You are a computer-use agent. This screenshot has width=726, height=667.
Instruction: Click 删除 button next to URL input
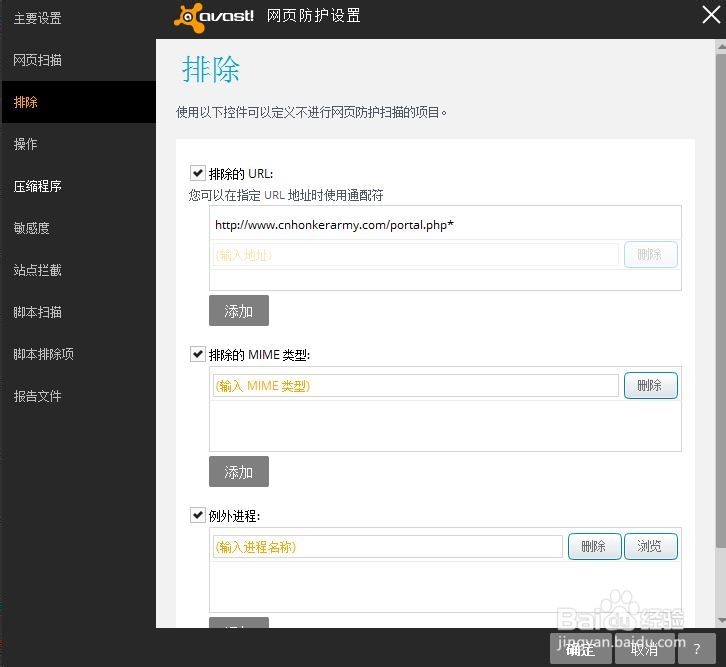pos(650,255)
